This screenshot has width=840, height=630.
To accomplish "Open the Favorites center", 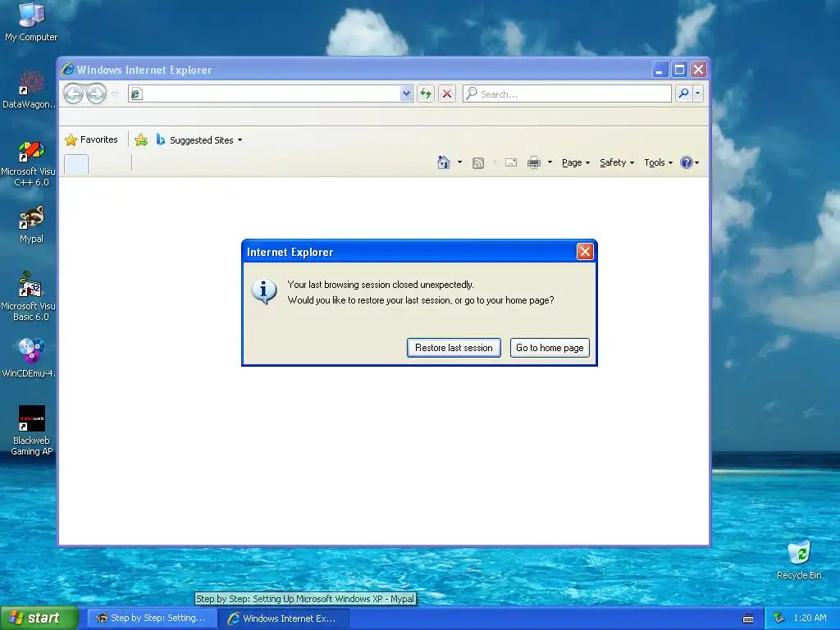I will tap(91, 139).
